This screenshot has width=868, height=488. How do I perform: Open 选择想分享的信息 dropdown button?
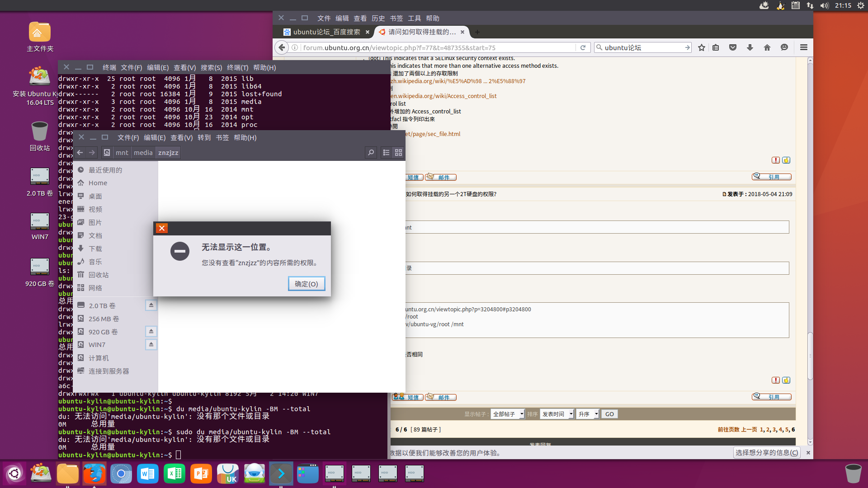[x=767, y=453]
